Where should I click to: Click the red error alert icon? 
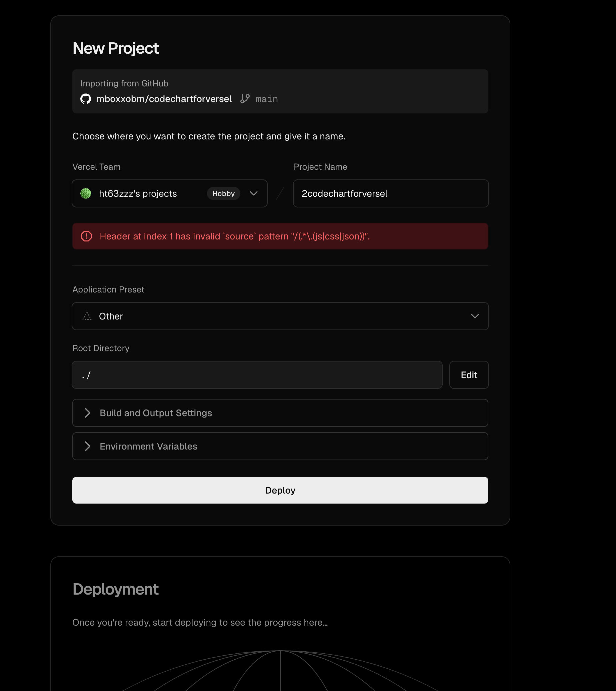pos(86,236)
